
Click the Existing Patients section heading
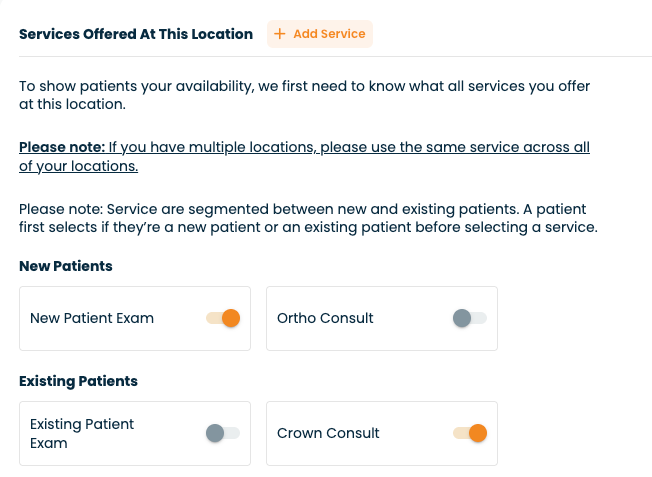[x=78, y=381]
